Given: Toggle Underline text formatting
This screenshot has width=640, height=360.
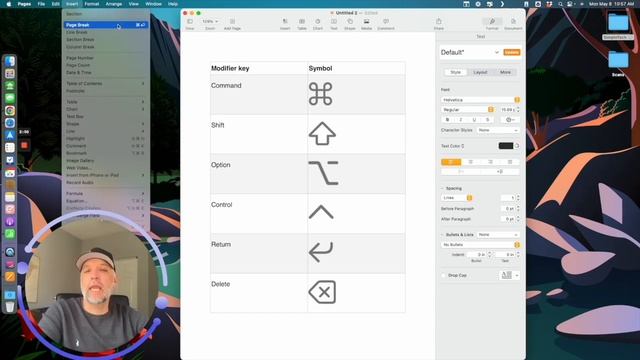Looking at the screenshot, I should coord(474,120).
